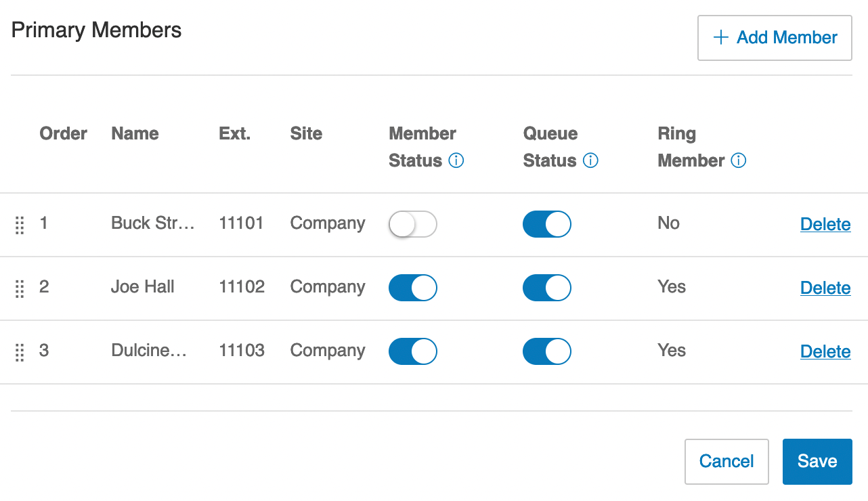Disable Member Status for Dulcine
This screenshot has width=868, height=501.
tap(413, 352)
